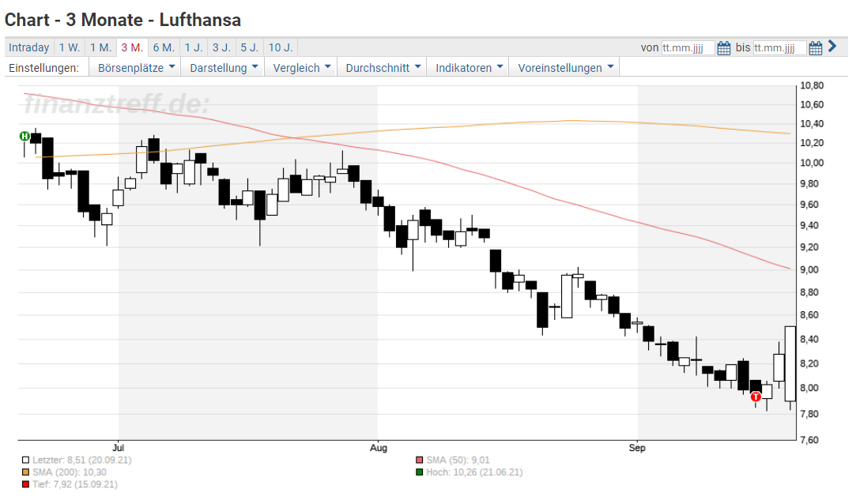Expand the Börsenplätze dropdown
The image size is (856, 504).
pos(135,68)
